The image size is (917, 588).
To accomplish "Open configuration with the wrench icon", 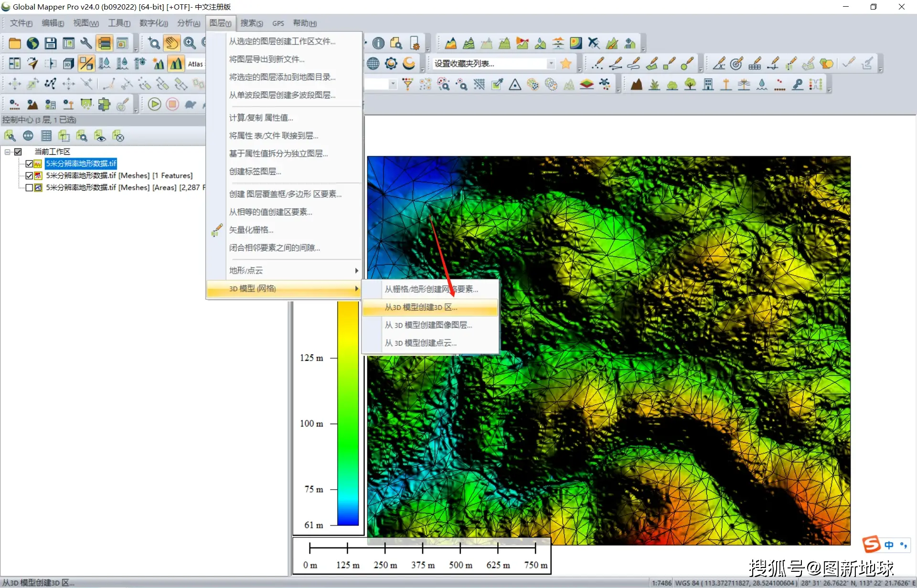I will click(x=86, y=43).
